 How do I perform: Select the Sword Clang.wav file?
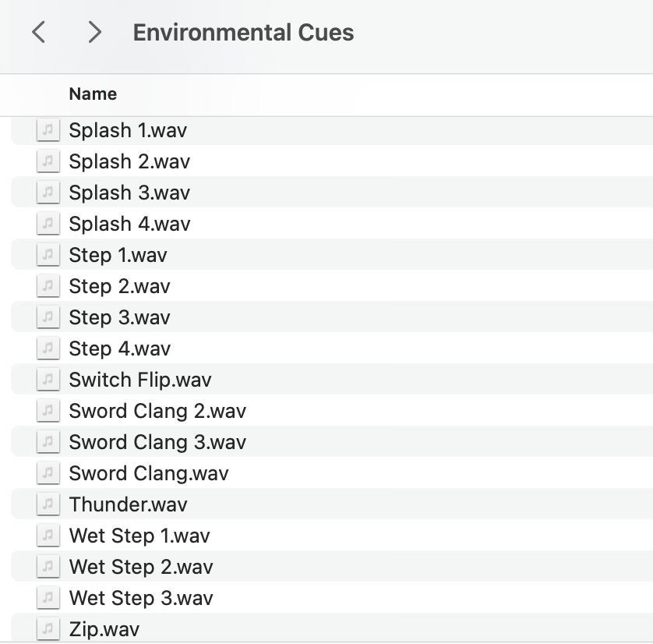332,473
